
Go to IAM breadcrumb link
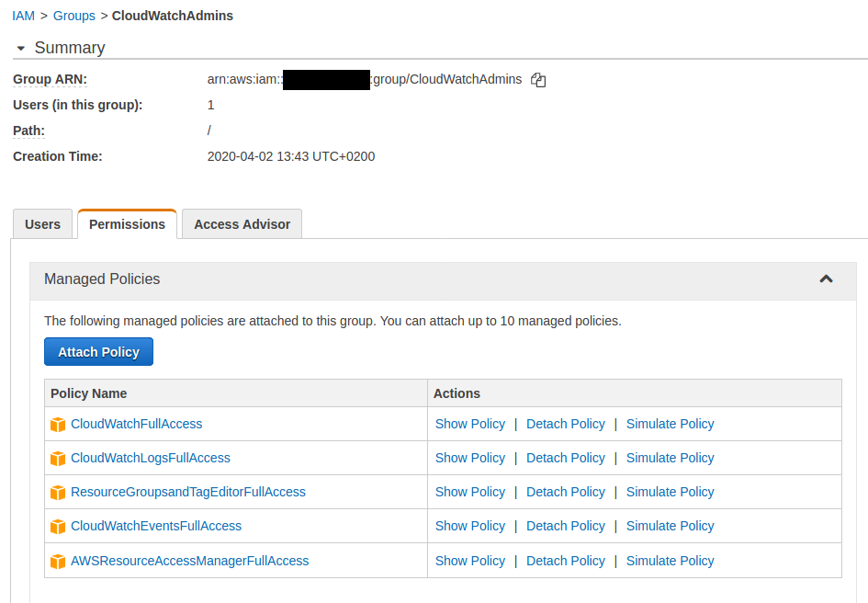click(x=23, y=16)
